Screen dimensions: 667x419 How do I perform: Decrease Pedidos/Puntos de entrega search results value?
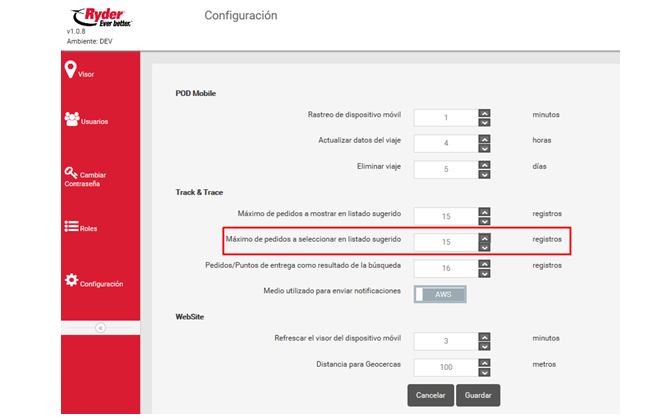[x=484, y=274]
